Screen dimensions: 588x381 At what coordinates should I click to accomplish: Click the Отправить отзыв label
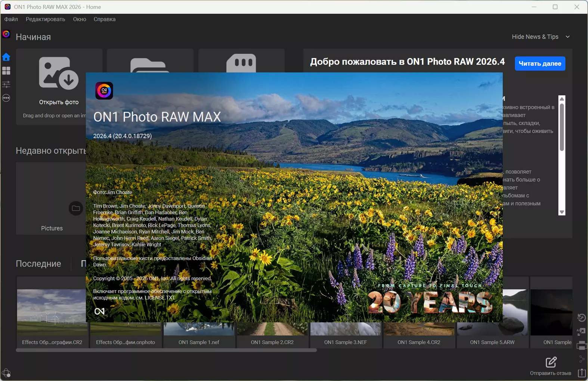pyautogui.click(x=551, y=373)
